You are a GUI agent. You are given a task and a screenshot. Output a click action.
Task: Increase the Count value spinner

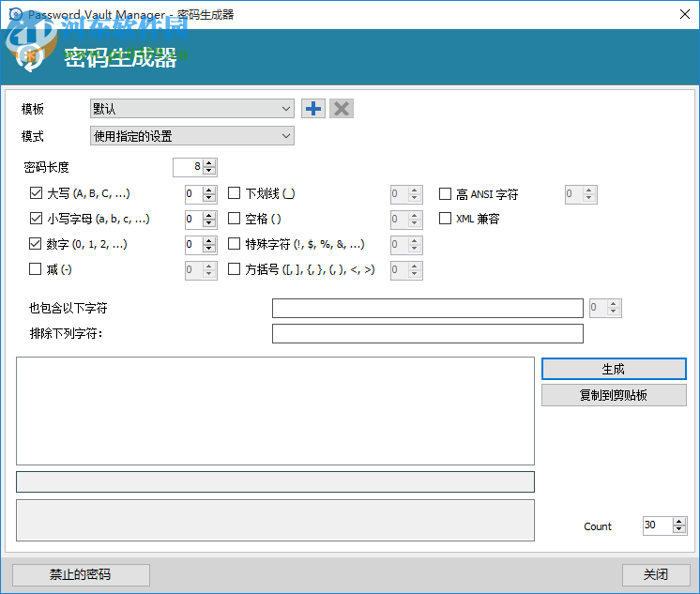[x=679, y=522]
